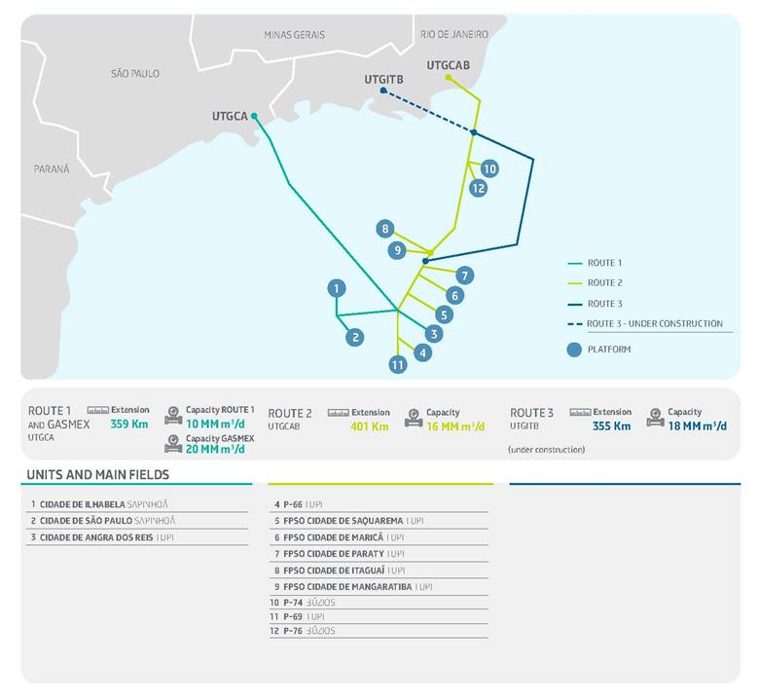Click the Route 3 extension ruler icon
759x700 pixels.
point(583,412)
